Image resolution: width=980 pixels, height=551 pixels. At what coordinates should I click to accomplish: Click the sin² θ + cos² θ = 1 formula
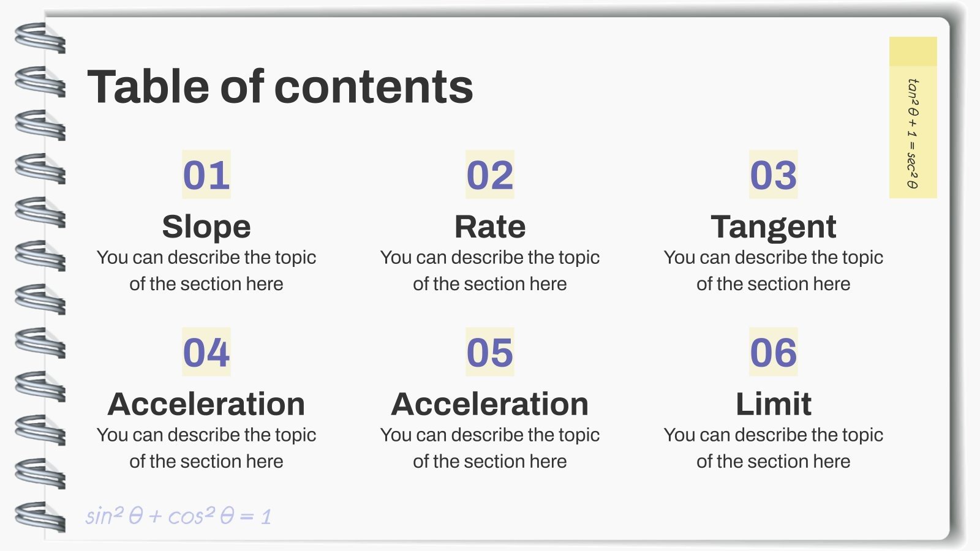coord(178,516)
